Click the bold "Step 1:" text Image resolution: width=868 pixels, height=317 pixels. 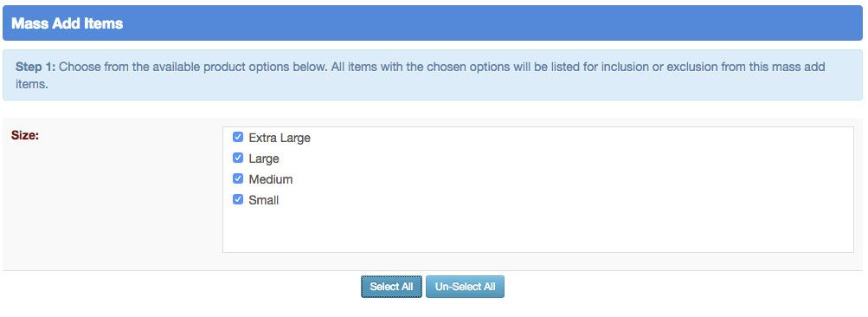coord(35,67)
